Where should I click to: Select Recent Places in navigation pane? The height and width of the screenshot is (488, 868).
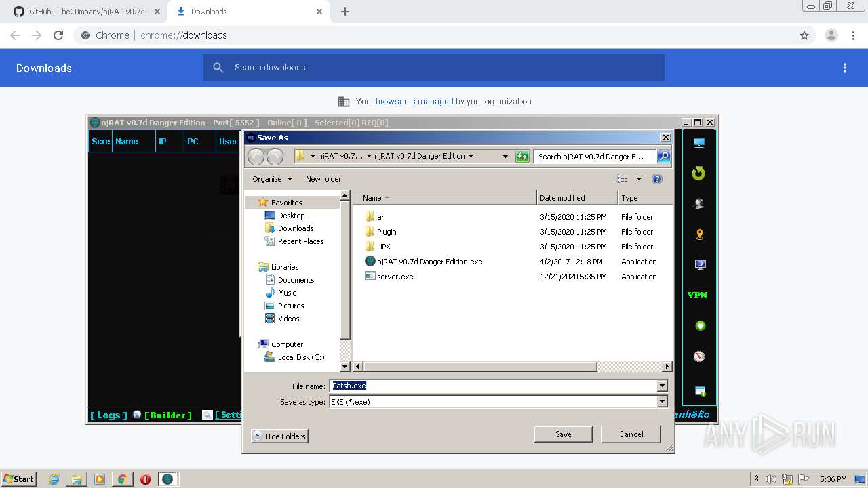[x=300, y=241]
